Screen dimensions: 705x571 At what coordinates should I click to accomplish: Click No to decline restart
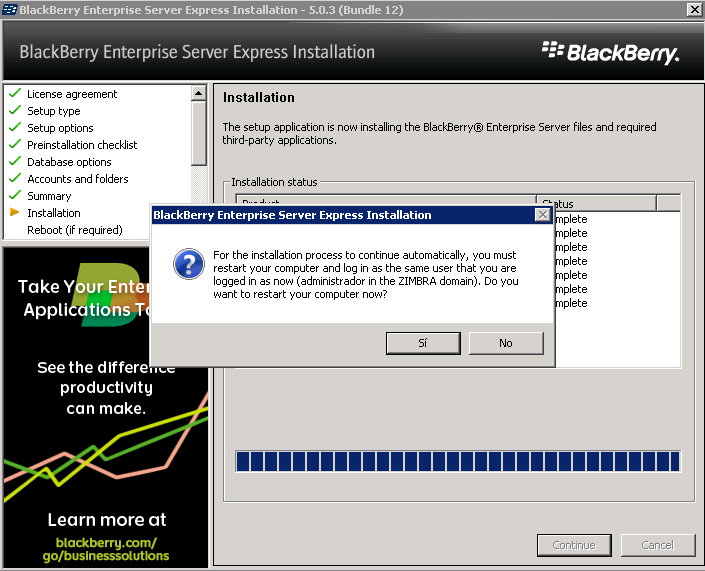click(x=506, y=343)
